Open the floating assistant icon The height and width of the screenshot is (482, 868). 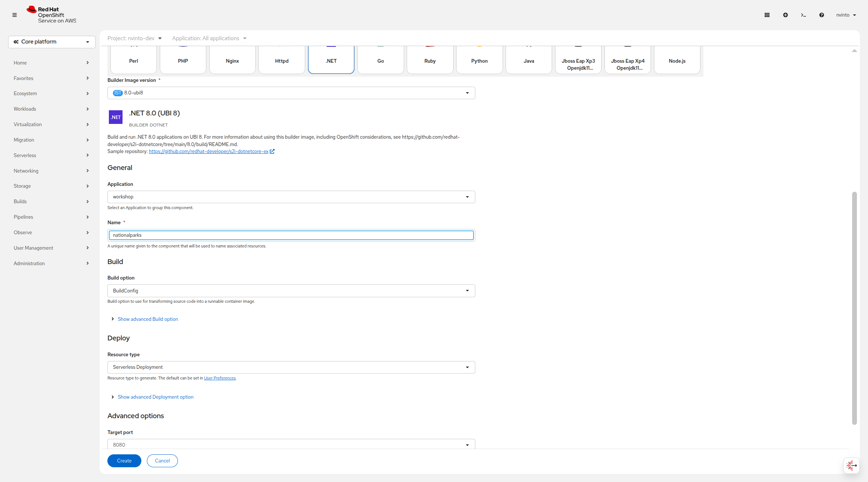[851, 465]
